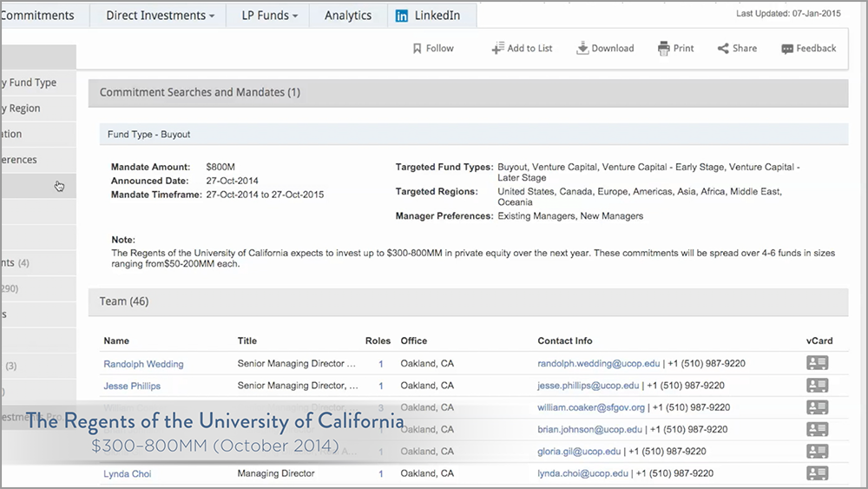Select the sidebar item showing (3)
This screenshot has width=868, height=489.
pos(37,366)
